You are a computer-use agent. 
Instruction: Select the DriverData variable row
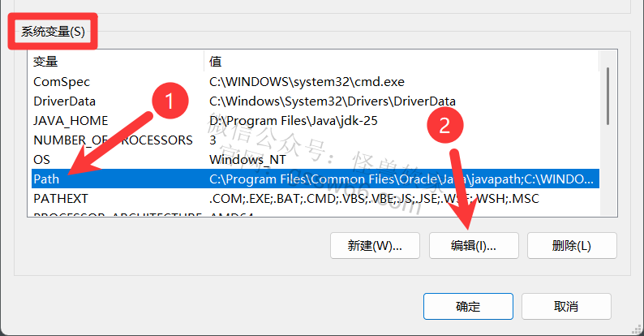point(316,101)
